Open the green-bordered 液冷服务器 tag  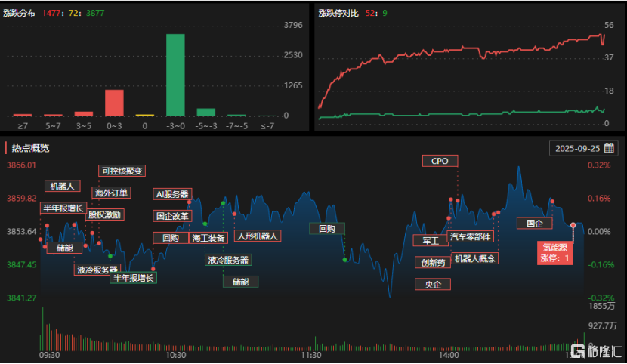[228, 260]
